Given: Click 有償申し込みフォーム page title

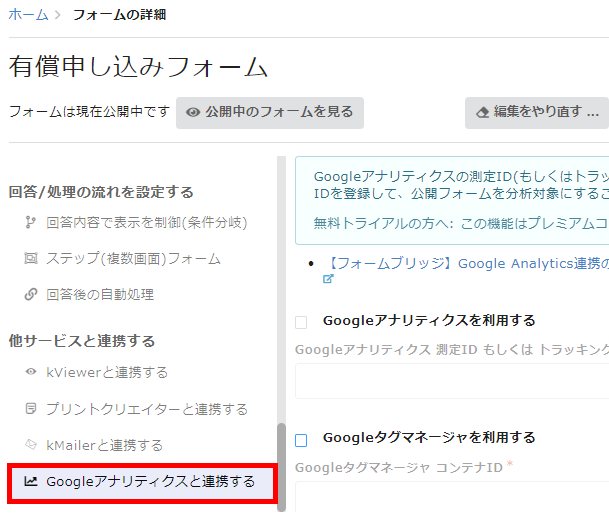Looking at the screenshot, I should (x=138, y=66).
